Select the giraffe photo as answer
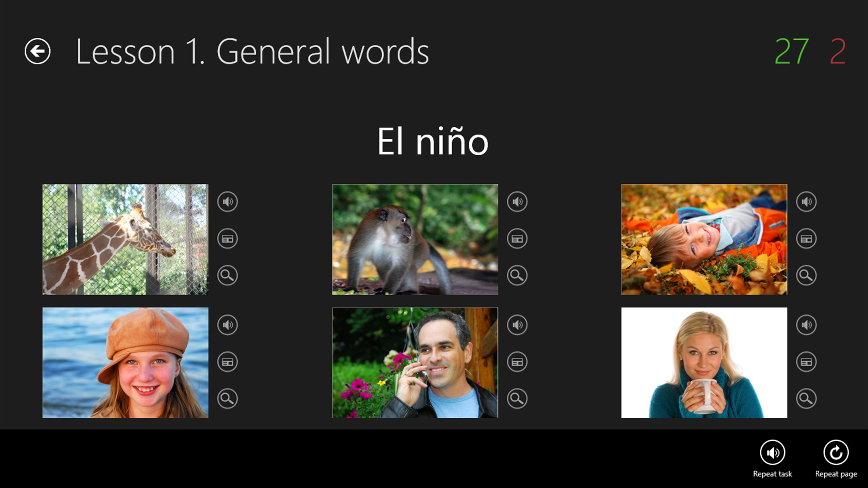The width and height of the screenshot is (868, 488). tap(125, 240)
